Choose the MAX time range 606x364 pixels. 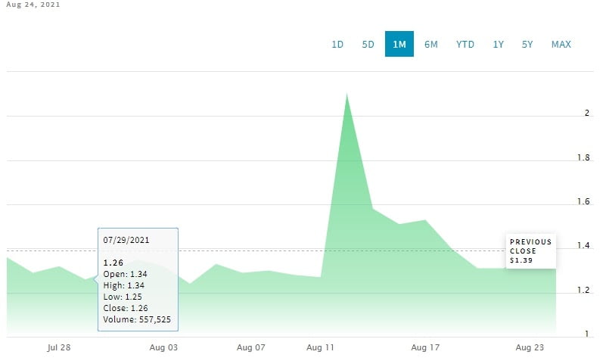click(x=561, y=44)
